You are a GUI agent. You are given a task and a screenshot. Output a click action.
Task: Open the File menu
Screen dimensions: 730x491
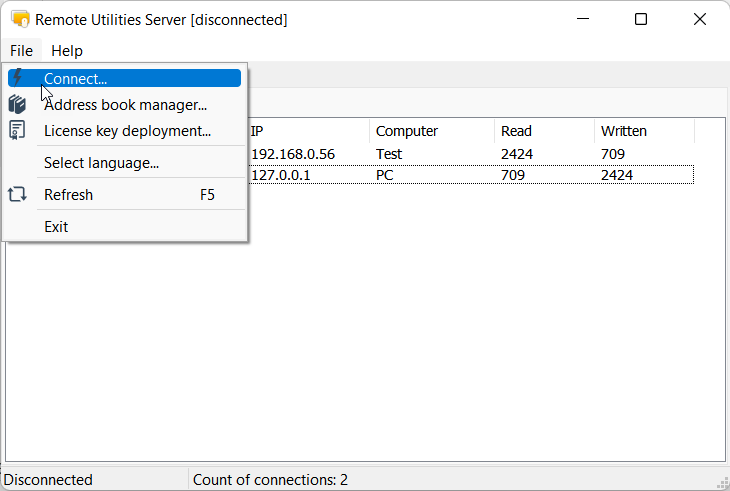tap(21, 50)
